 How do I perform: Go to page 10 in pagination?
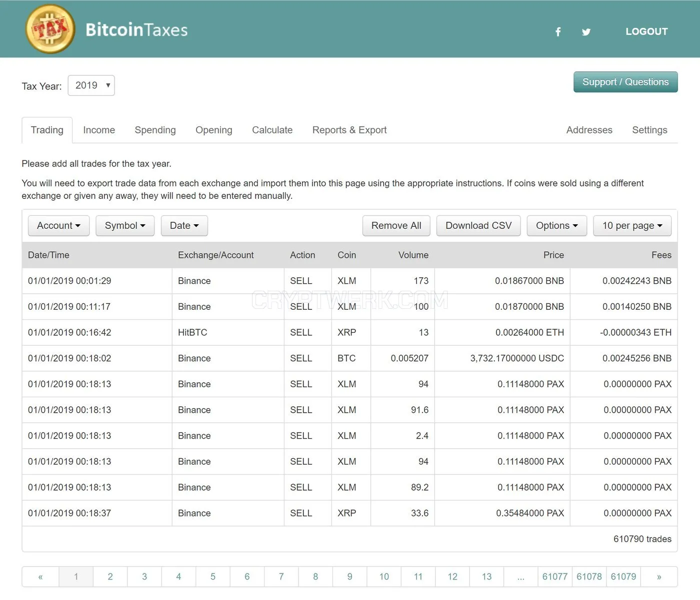click(384, 577)
